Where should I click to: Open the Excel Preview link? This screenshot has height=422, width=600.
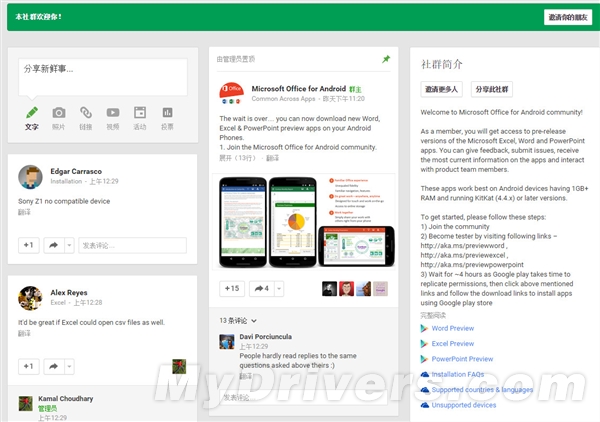[x=453, y=344]
